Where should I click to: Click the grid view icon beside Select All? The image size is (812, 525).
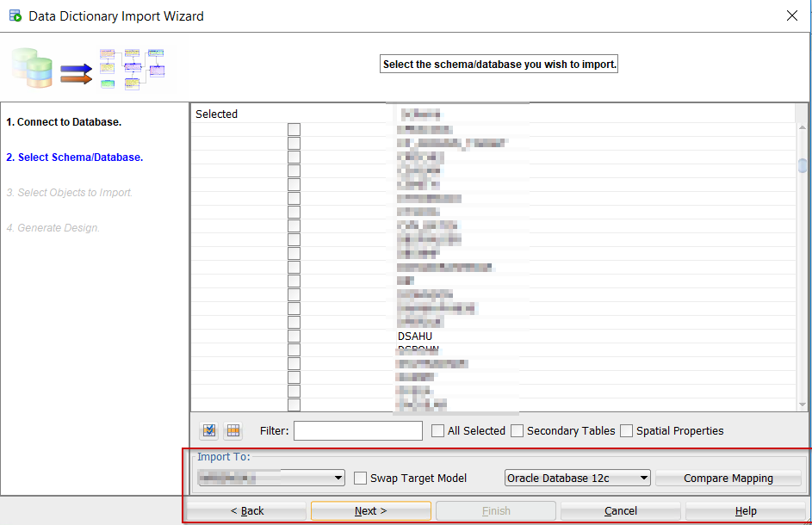pos(232,430)
